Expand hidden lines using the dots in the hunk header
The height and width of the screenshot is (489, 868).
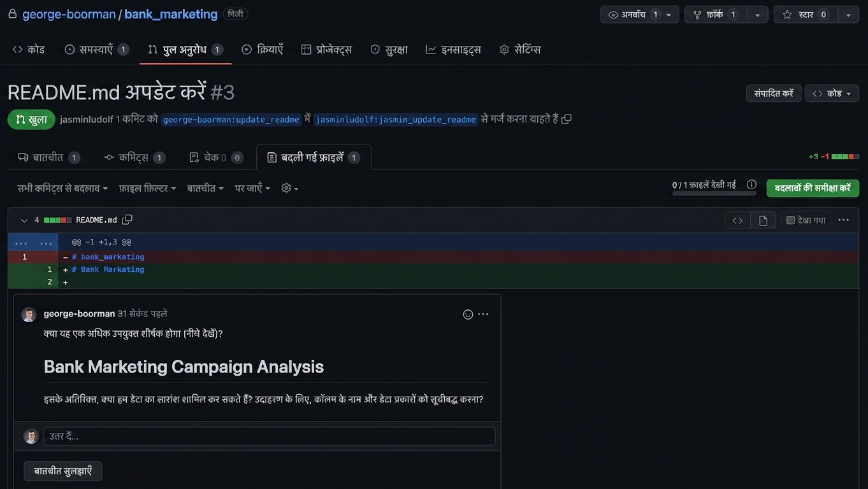(x=33, y=243)
